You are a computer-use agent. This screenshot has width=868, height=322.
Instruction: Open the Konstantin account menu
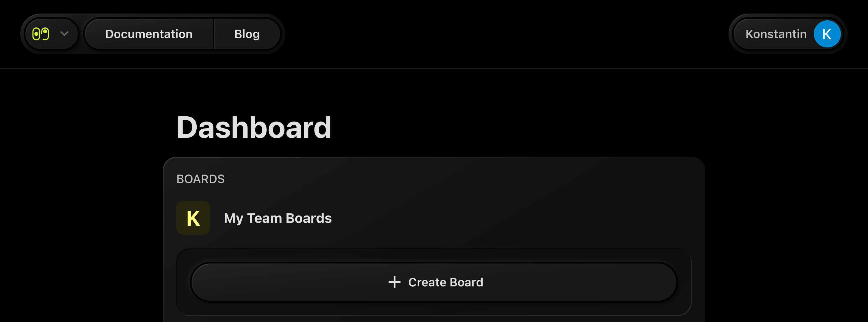pyautogui.click(x=788, y=34)
